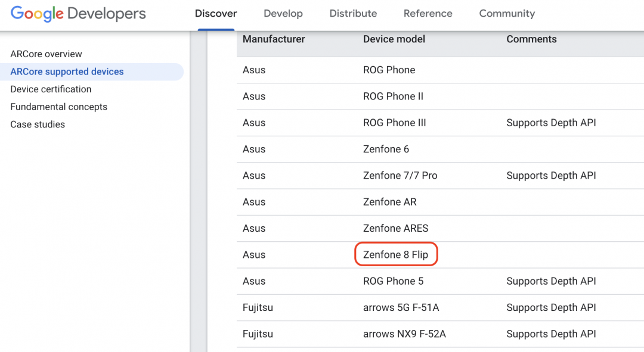The width and height of the screenshot is (644, 352).
Task: Click the Manufacturer column header
Action: click(274, 39)
